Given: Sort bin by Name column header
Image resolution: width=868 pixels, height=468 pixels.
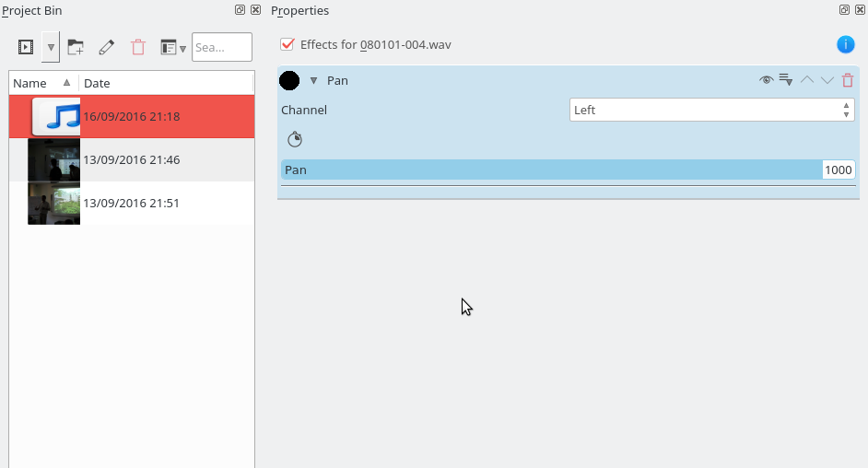Looking at the screenshot, I should point(43,83).
